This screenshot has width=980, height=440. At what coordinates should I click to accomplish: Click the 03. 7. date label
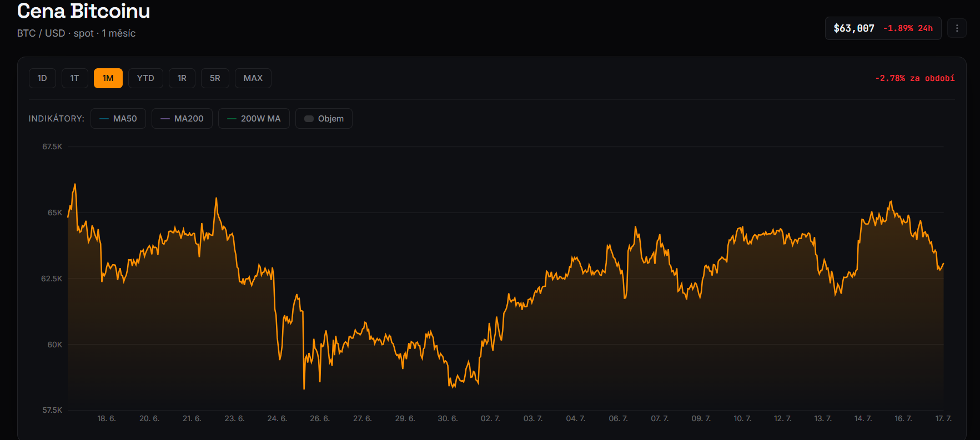[533, 418]
